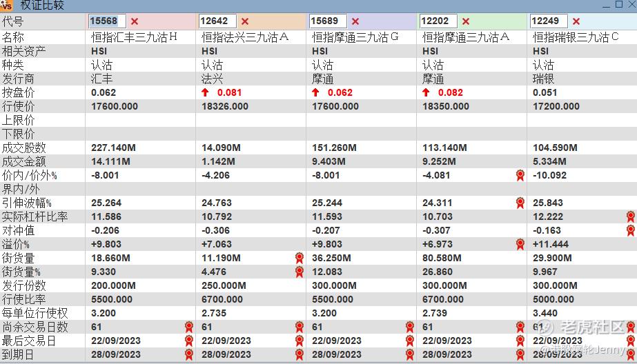The height and width of the screenshot is (364, 637).
Task: Remove warrant 15689 with its red X
Action: tap(355, 21)
